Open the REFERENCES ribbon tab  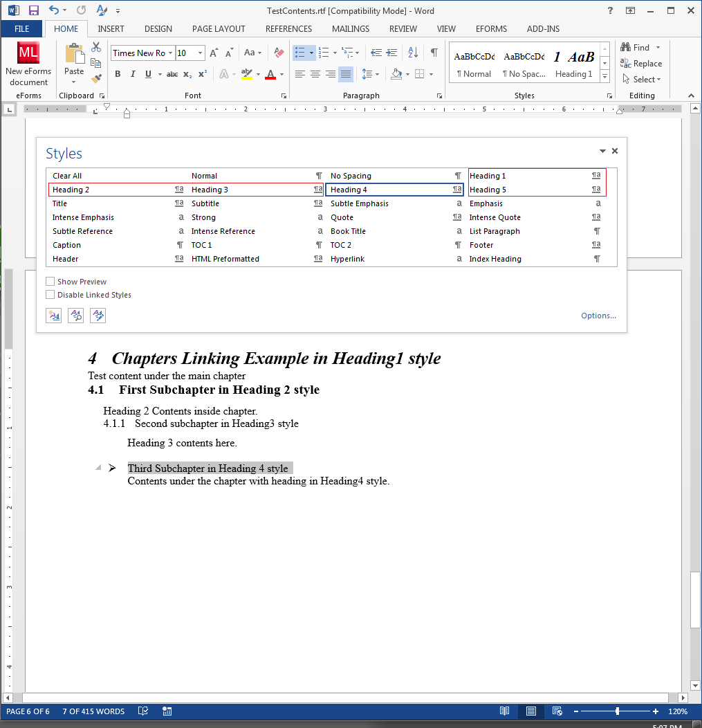point(288,29)
